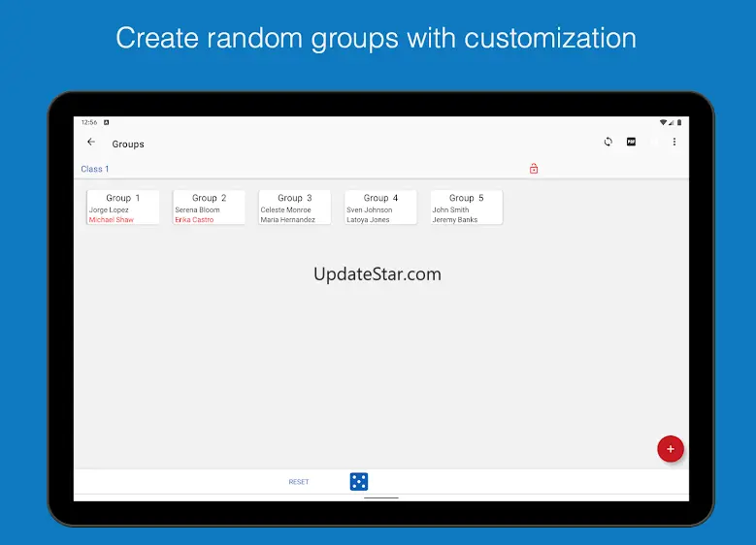Toggle the red unlock padlock icon
The image size is (756, 545).
click(x=534, y=169)
